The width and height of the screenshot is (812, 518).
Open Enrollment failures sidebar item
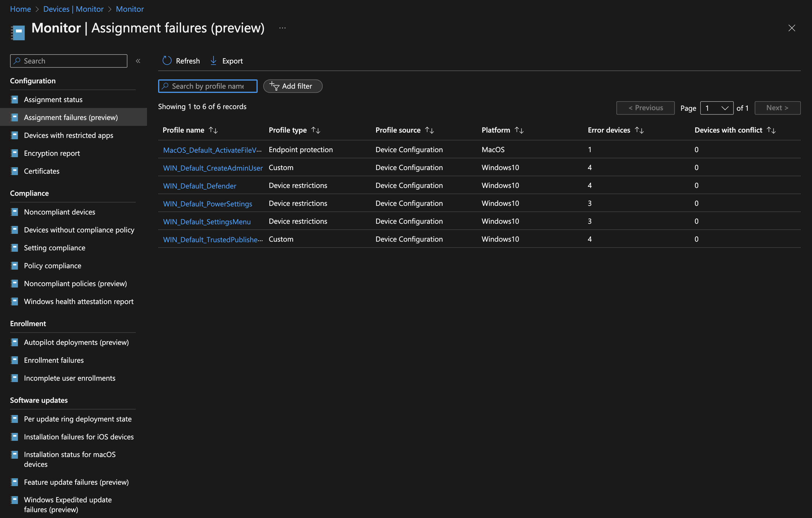(54, 360)
